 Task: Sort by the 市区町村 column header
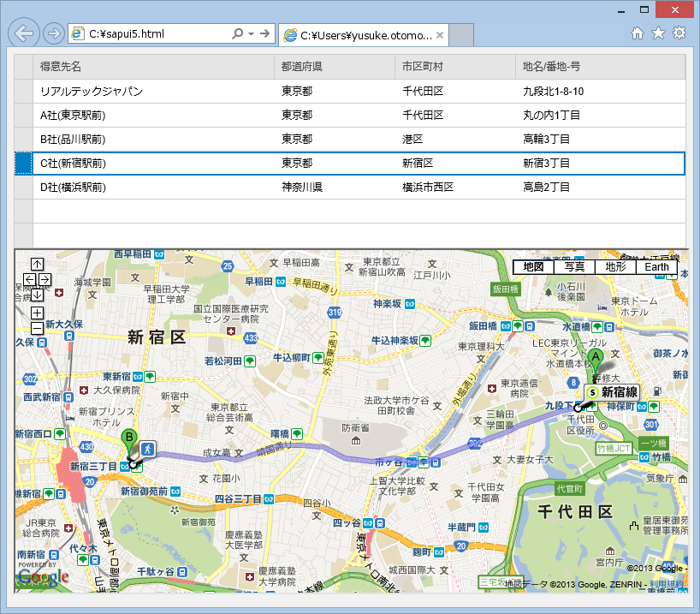coord(455,67)
